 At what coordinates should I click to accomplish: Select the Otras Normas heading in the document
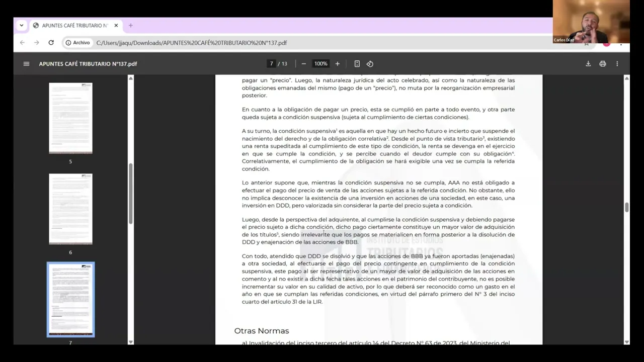click(261, 330)
